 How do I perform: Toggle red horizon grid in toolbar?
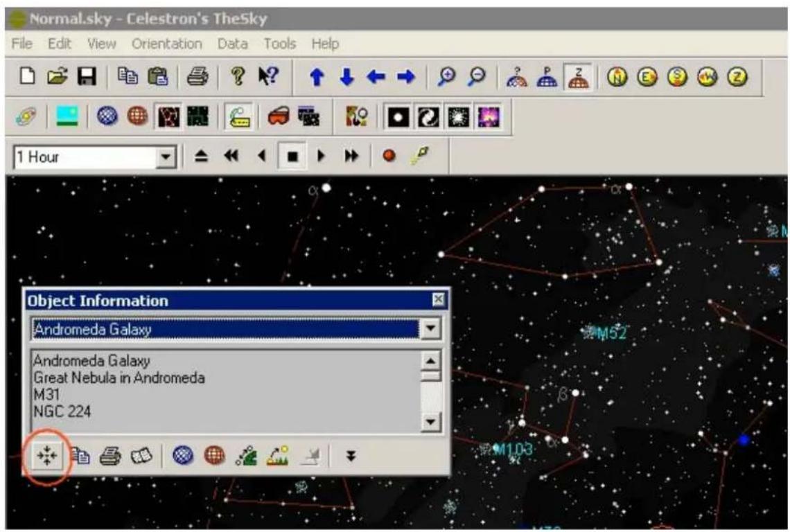pyautogui.click(x=137, y=116)
